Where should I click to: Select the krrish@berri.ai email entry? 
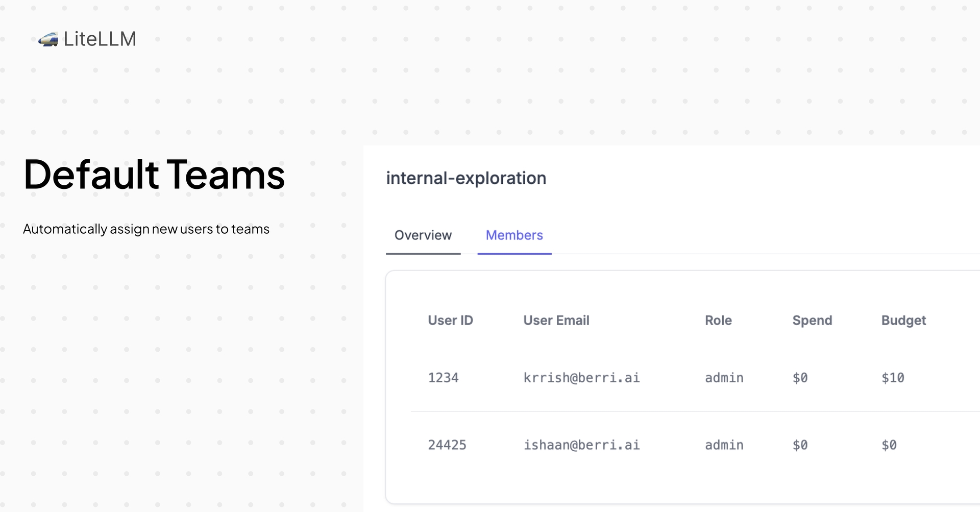click(x=581, y=378)
